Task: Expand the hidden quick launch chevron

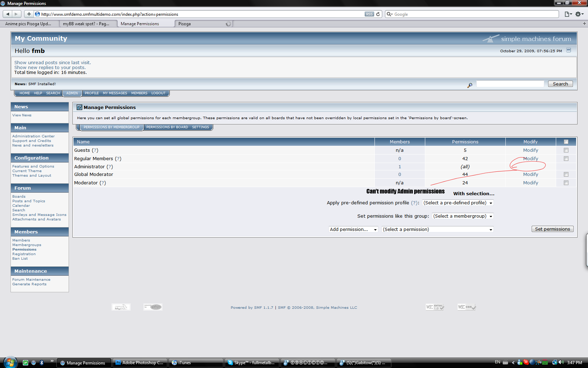Action: 52,361
